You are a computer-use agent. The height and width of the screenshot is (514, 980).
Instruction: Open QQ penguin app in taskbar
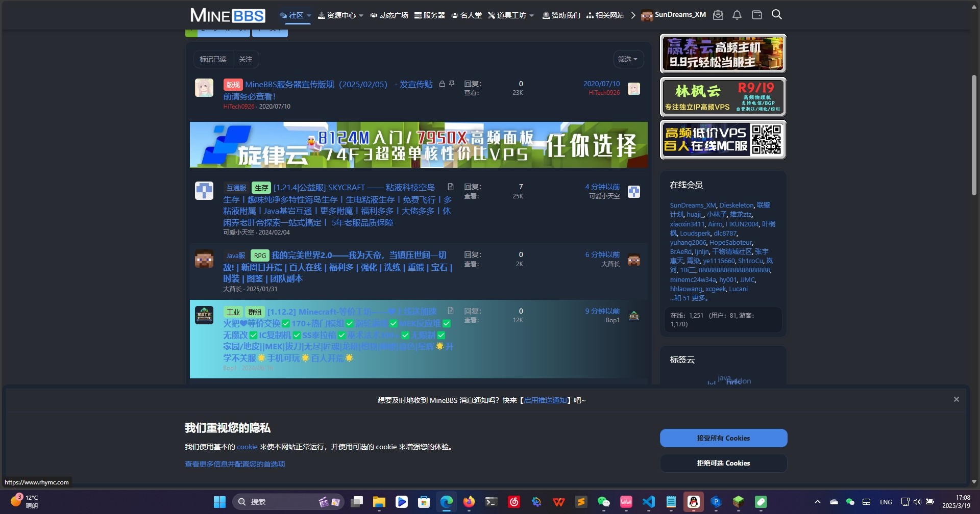pos(694,502)
